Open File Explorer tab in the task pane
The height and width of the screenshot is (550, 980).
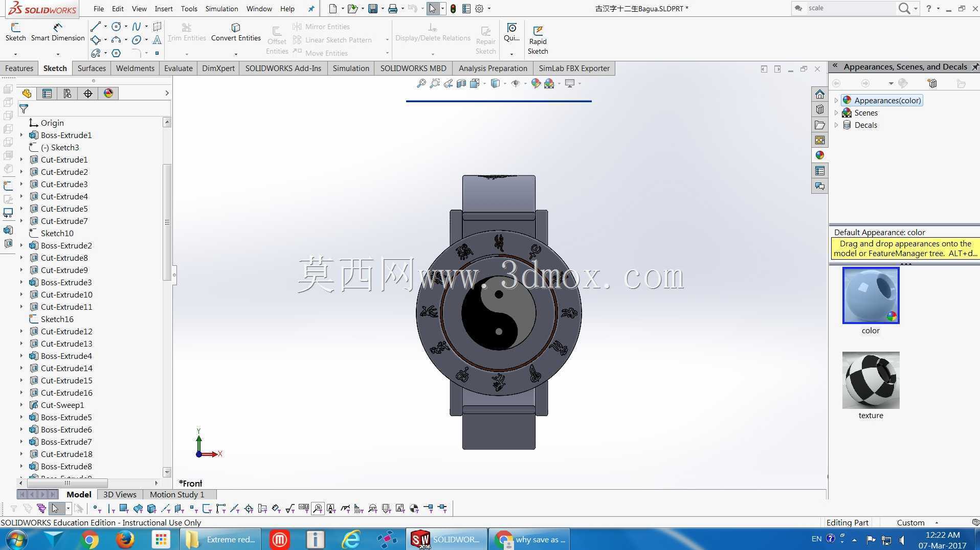[820, 125]
